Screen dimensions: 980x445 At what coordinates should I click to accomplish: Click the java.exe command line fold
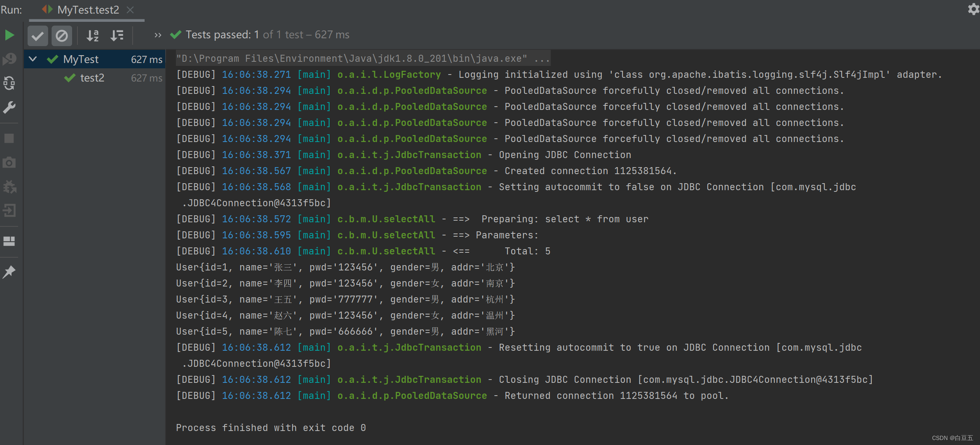click(x=363, y=58)
